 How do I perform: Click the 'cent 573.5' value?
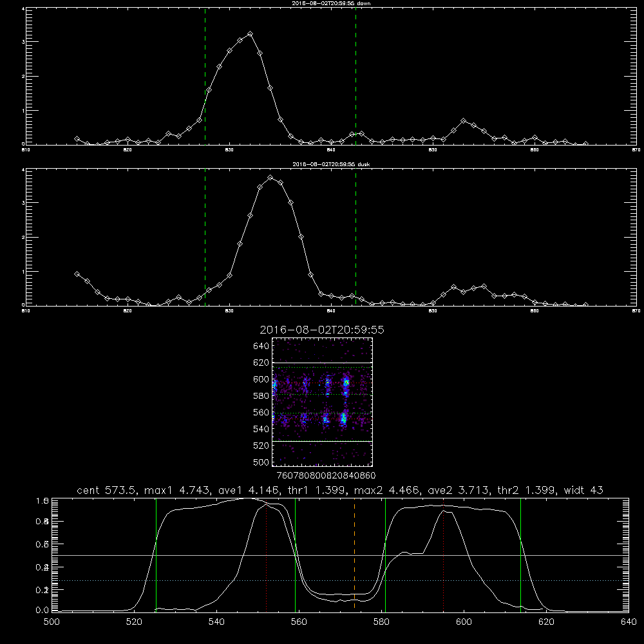click(107, 490)
